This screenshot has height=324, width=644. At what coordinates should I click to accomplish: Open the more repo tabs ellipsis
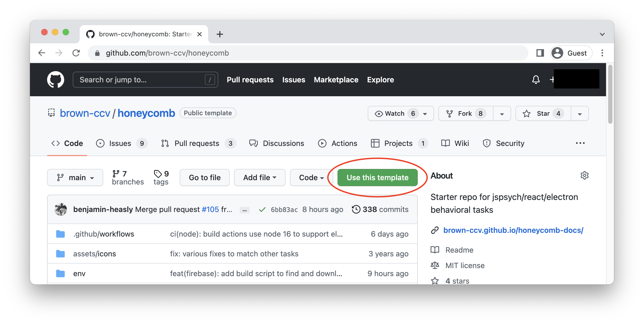pyautogui.click(x=580, y=143)
